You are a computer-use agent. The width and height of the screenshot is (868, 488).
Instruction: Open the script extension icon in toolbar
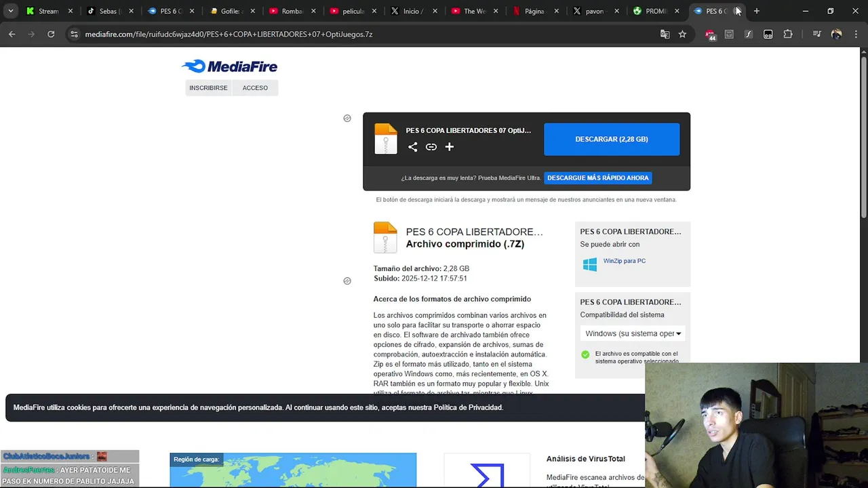[x=749, y=34]
